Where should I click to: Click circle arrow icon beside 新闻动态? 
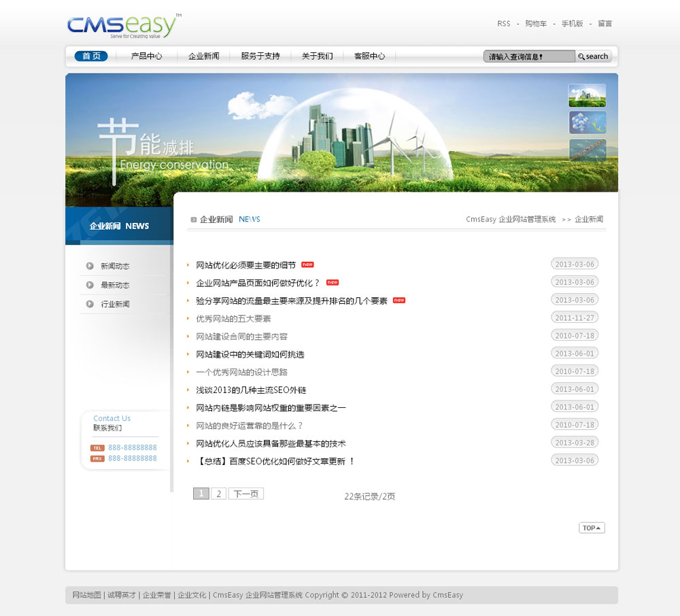click(90, 266)
